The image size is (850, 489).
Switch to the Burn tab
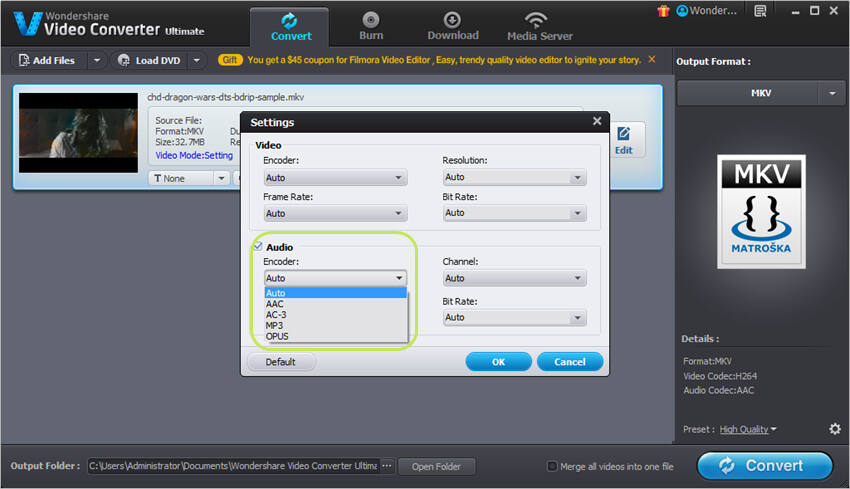click(x=371, y=27)
